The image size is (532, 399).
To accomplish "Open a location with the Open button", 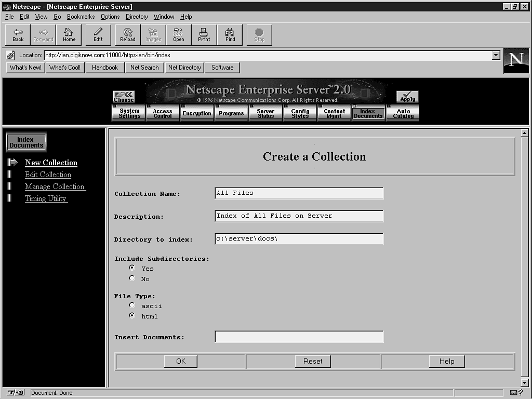I will (x=179, y=35).
